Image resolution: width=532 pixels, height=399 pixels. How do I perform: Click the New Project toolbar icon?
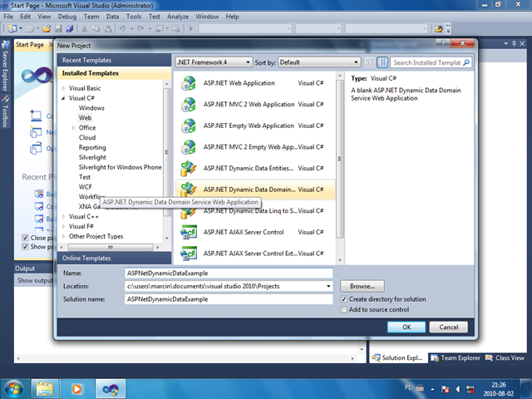pyautogui.click(x=12, y=29)
